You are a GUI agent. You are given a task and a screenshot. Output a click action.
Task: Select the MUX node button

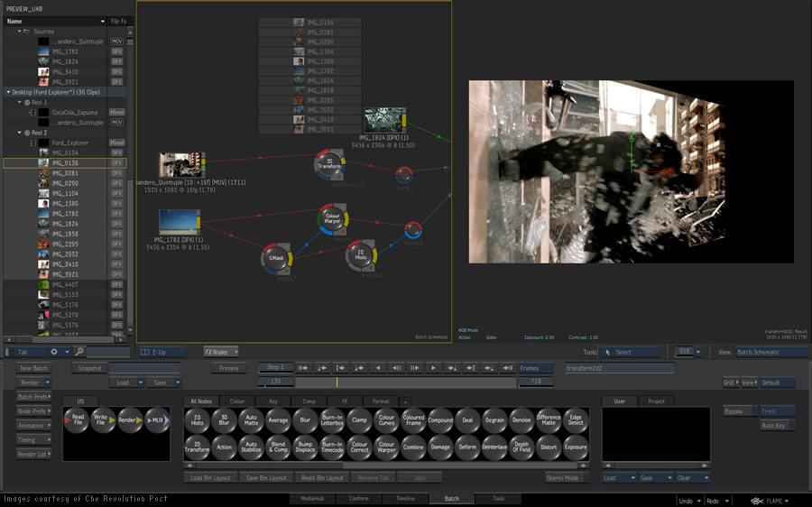(156, 420)
